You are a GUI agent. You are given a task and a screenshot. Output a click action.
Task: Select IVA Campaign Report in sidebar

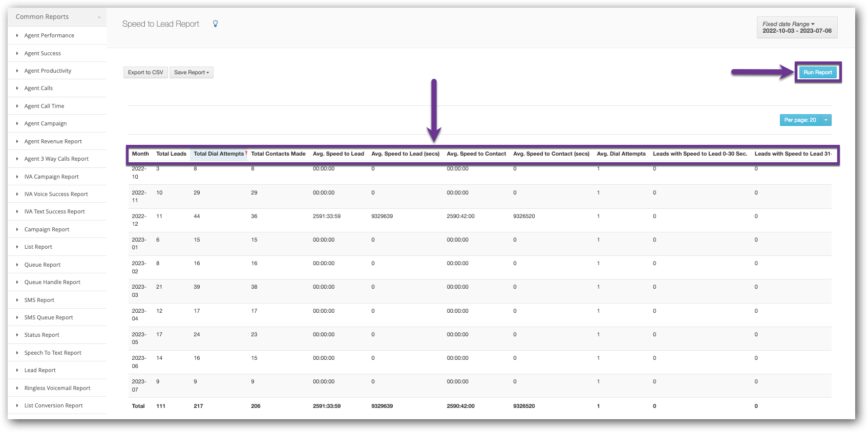[x=51, y=177]
